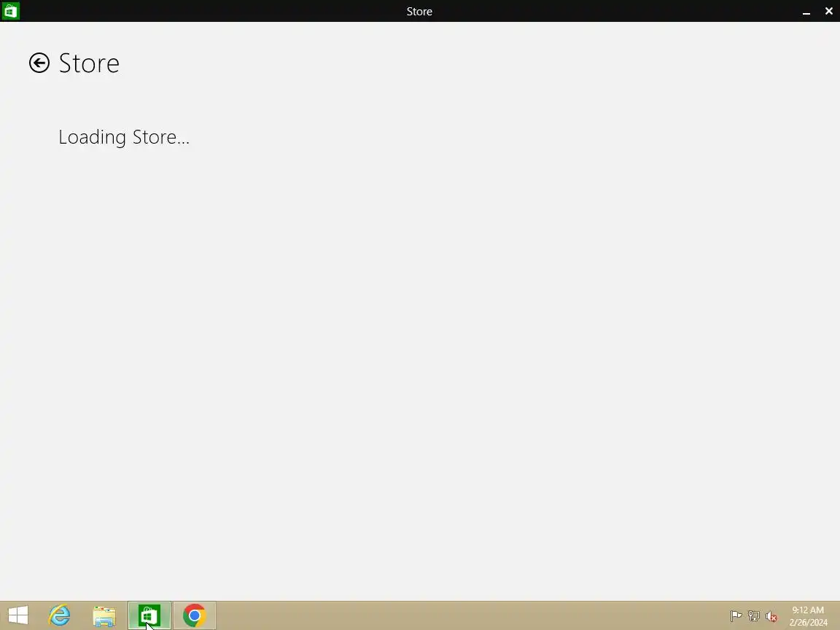
Task: Open the Windows Start button
Action: (18, 615)
